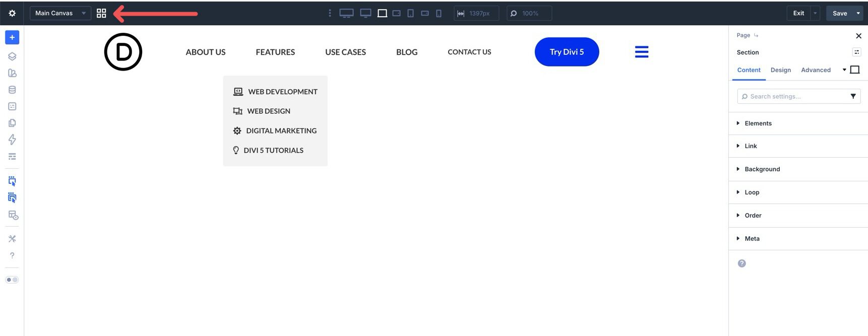Click the Try Divi 5 button

pos(567,52)
